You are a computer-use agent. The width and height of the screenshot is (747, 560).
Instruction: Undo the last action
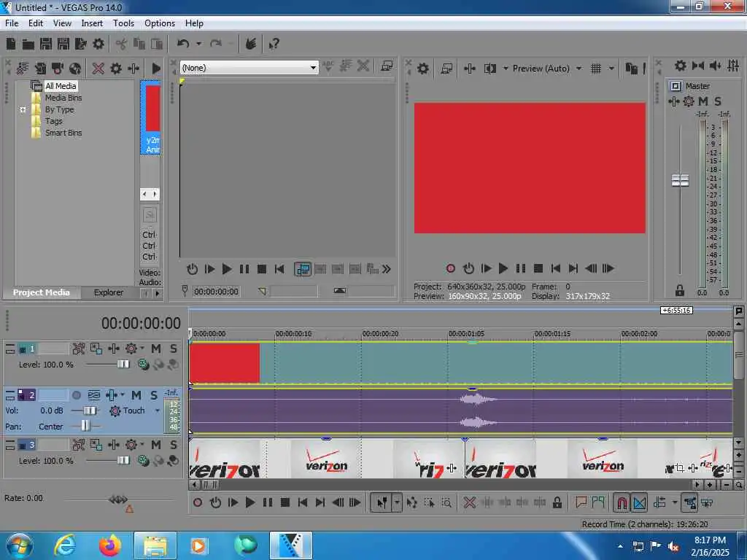pos(183,44)
